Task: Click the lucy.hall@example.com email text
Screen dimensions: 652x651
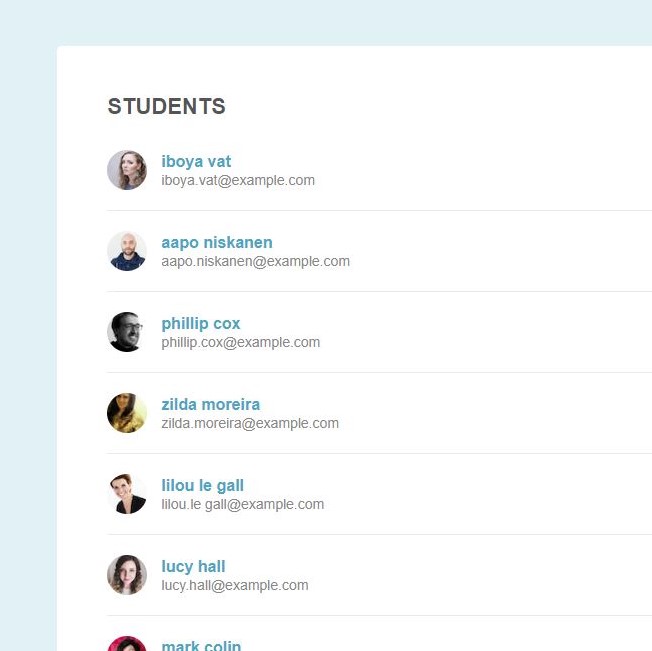Action: pos(235,586)
